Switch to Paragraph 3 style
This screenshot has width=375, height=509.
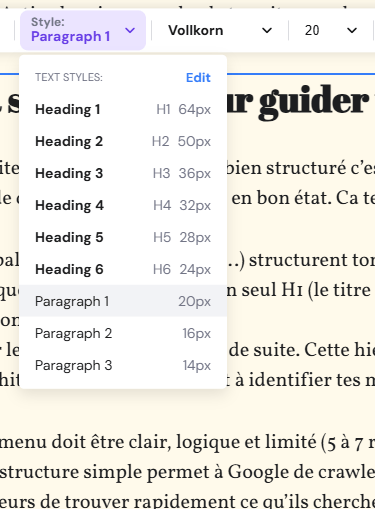(123, 365)
